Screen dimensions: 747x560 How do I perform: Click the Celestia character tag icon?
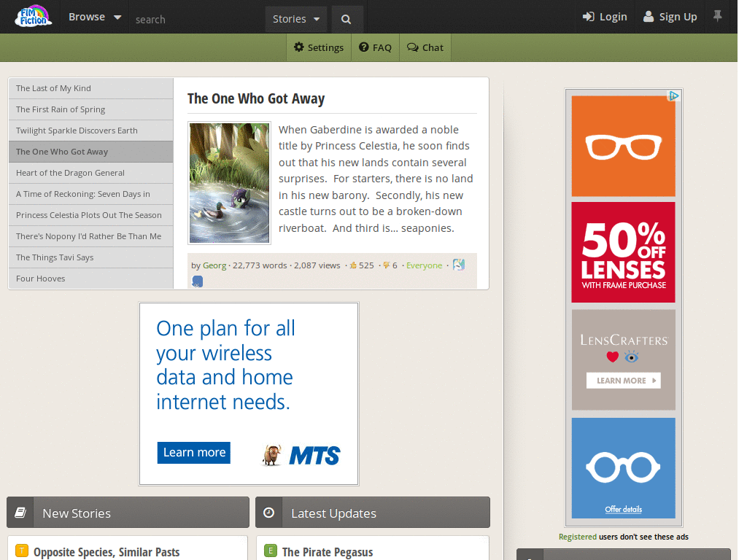[459, 265]
